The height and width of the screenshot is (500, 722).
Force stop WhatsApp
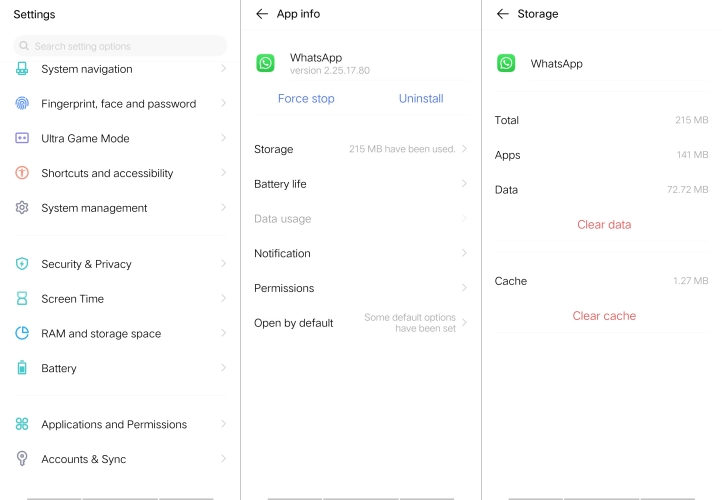pyautogui.click(x=306, y=98)
